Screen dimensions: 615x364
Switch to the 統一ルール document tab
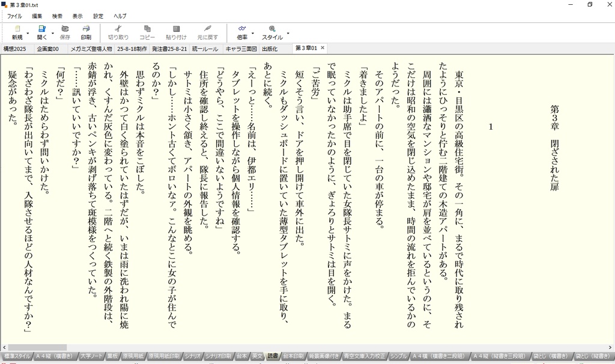(x=205, y=49)
